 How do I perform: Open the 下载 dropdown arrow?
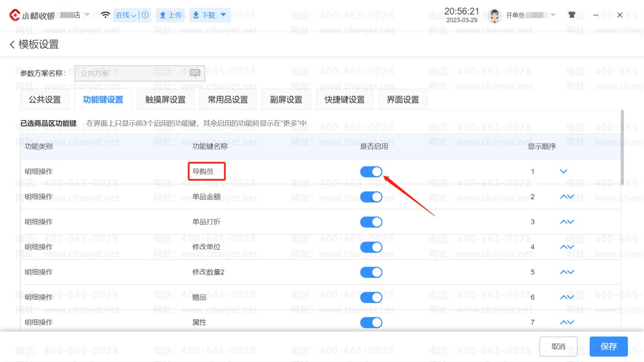click(x=223, y=15)
